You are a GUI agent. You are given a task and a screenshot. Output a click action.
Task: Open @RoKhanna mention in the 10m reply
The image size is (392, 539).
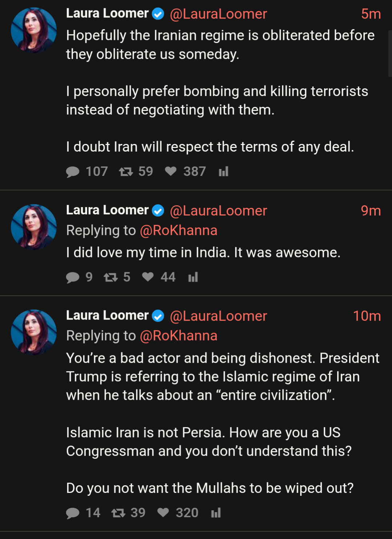tap(178, 336)
